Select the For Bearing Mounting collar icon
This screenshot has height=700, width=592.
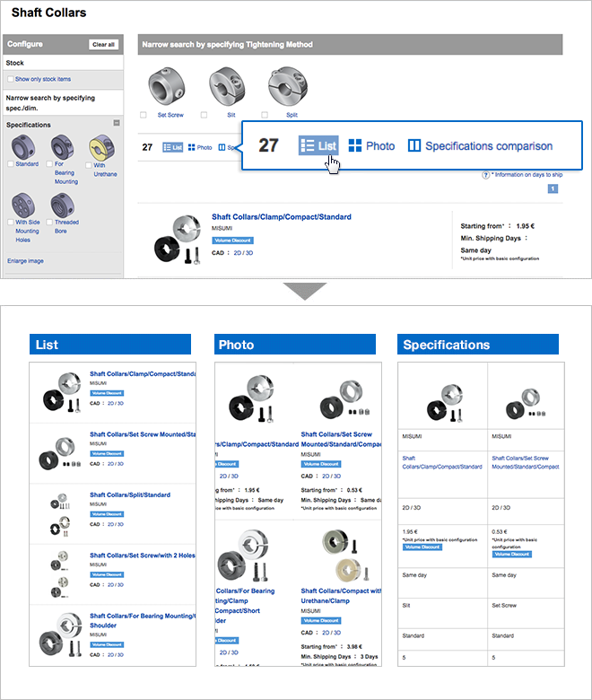tap(62, 146)
